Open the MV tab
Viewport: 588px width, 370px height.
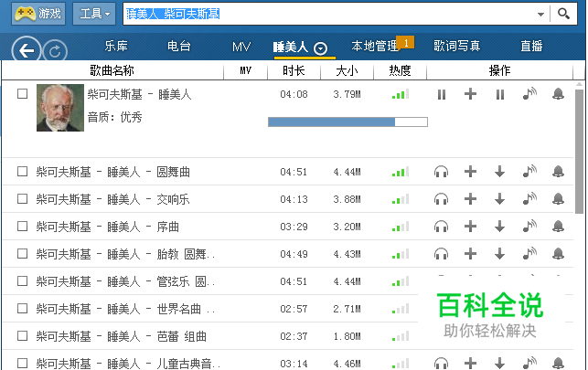[x=241, y=47]
